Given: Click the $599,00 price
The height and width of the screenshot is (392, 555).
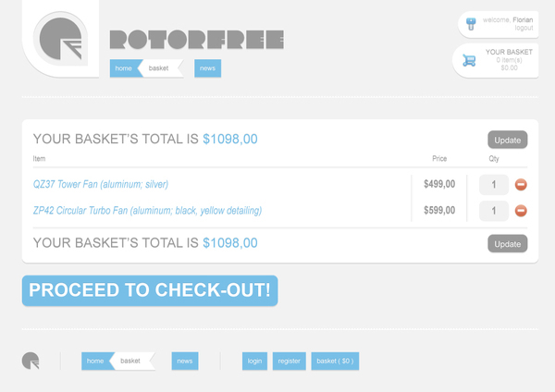Looking at the screenshot, I should 439,210.
